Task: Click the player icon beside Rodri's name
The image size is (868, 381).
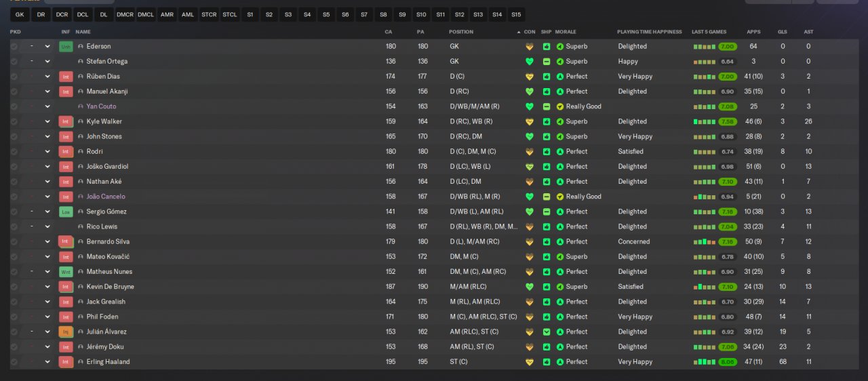Action: pyautogui.click(x=81, y=152)
